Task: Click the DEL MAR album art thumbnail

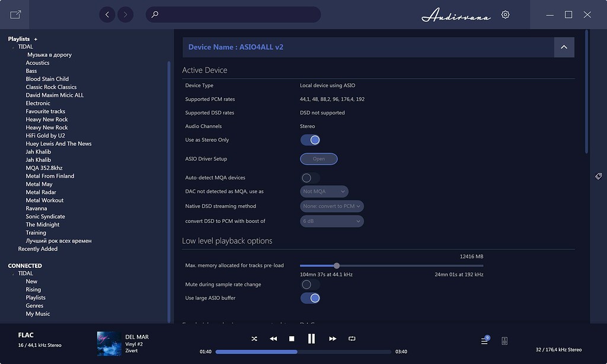Action: coord(109,343)
